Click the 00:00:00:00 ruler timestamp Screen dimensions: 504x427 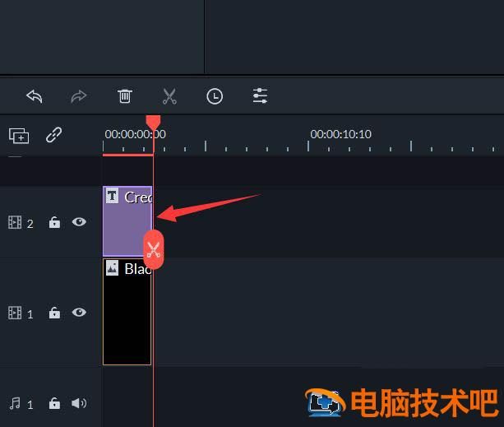pyautogui.click(x=136, y=134)
